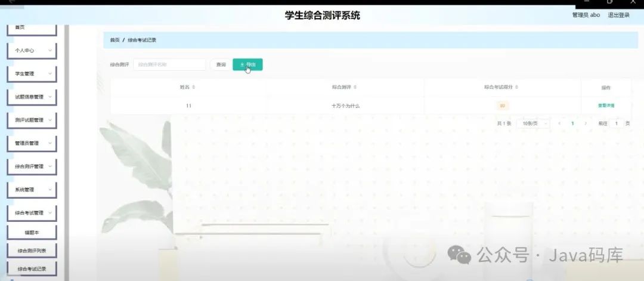Open the 错题本 submenu item
644x281 pixels.
click(32, 232)
